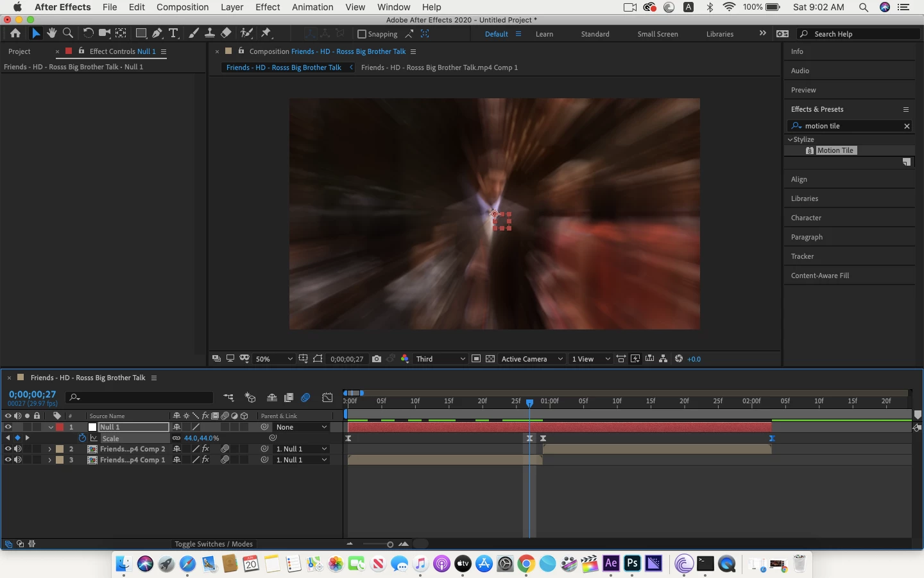Select the Rotation tool
The image size is (924, 578).
click(89, 33)
